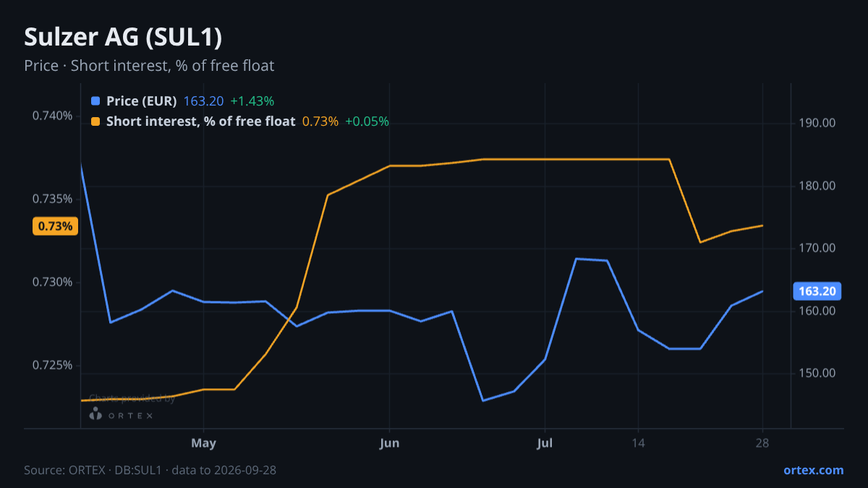
Task: Click the 180.00 right axis label
Action: click(x=817, y=186)
